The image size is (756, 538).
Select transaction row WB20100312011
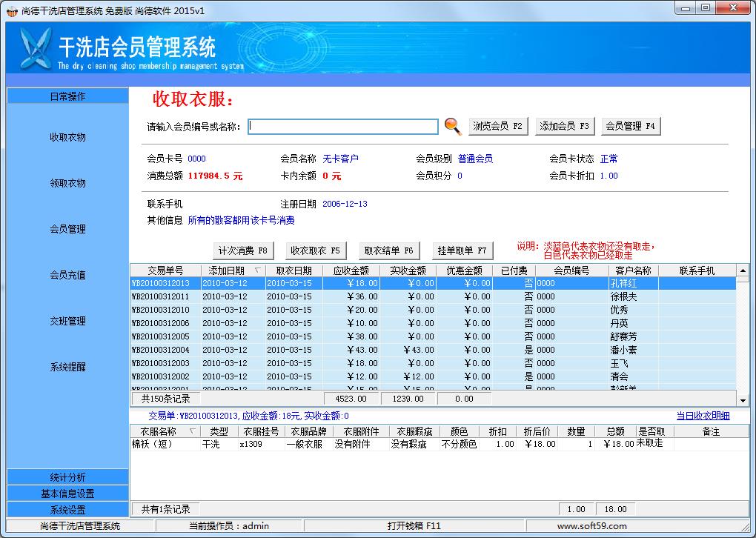point(433,296)
